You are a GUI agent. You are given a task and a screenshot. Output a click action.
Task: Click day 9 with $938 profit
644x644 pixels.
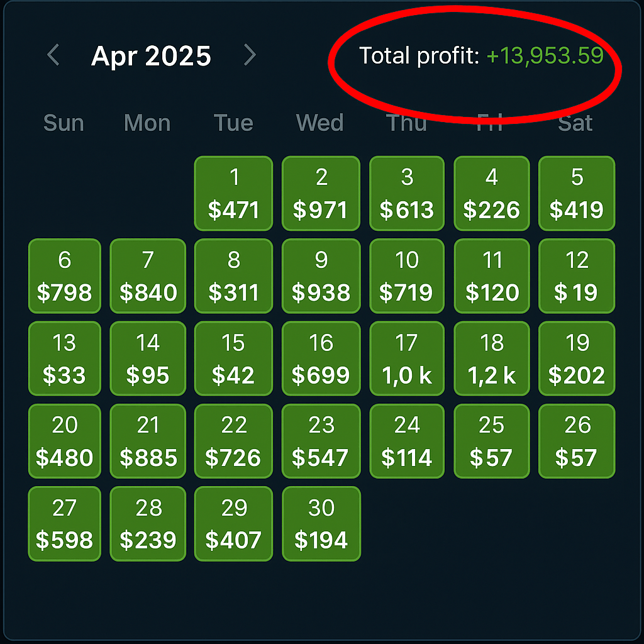point(321,276)
